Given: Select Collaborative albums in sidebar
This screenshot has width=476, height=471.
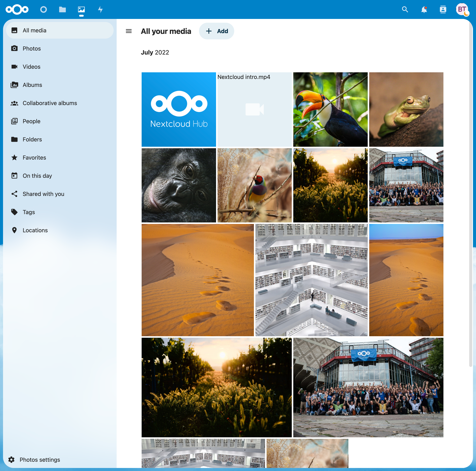Looking at the screenshot, I should coord(50,103).
